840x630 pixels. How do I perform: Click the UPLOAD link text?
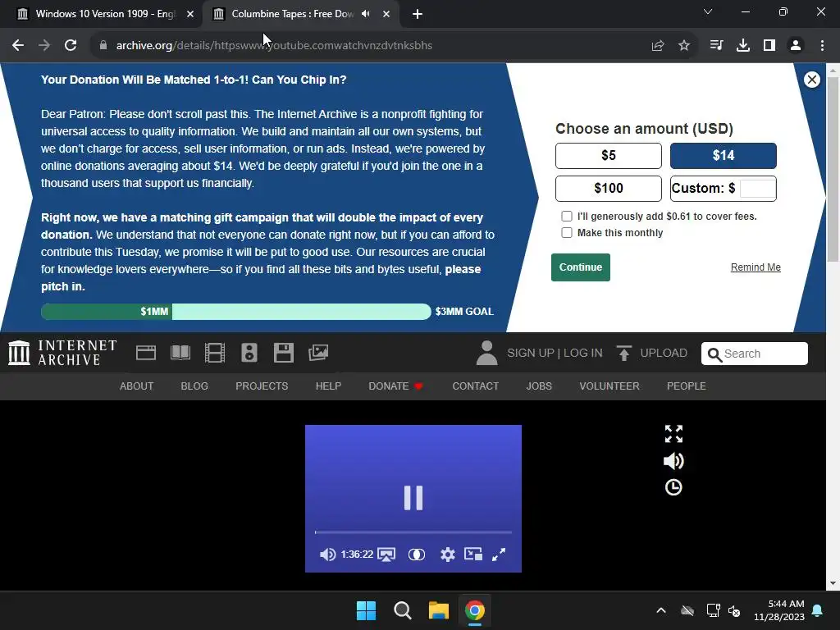pyautogui.click(x=664, y=353)
